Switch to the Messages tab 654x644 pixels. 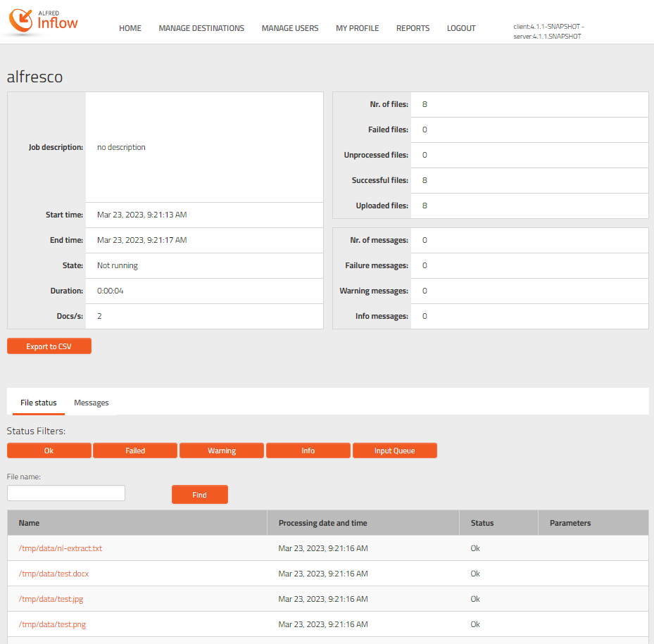click(92, 403)
